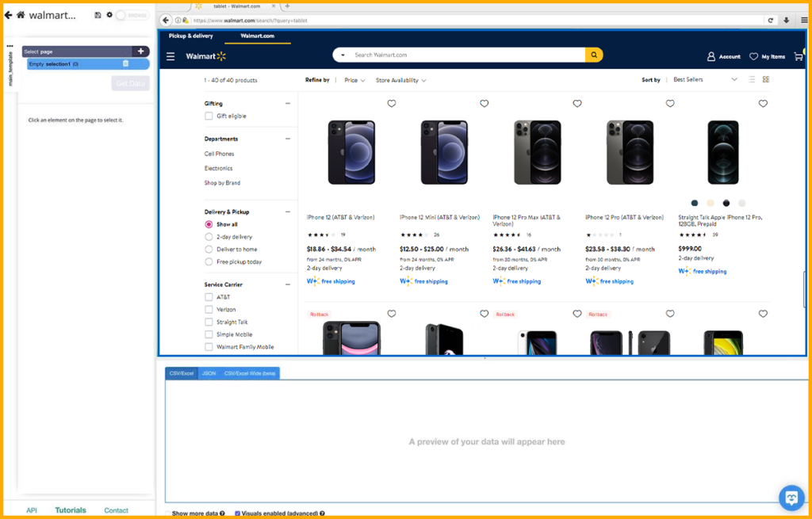Check the Walmart Family Mobile checkbox
This screenshot has height=519, width=812.
tap(209, 347)
